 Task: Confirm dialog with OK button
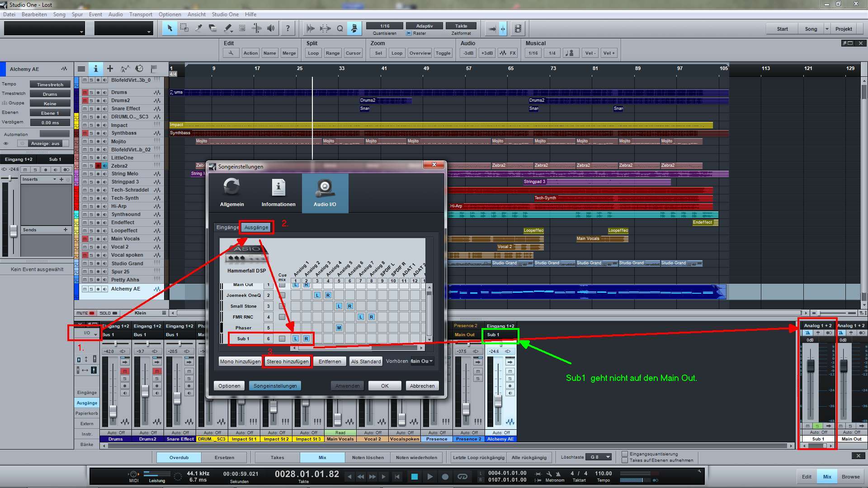385,386
